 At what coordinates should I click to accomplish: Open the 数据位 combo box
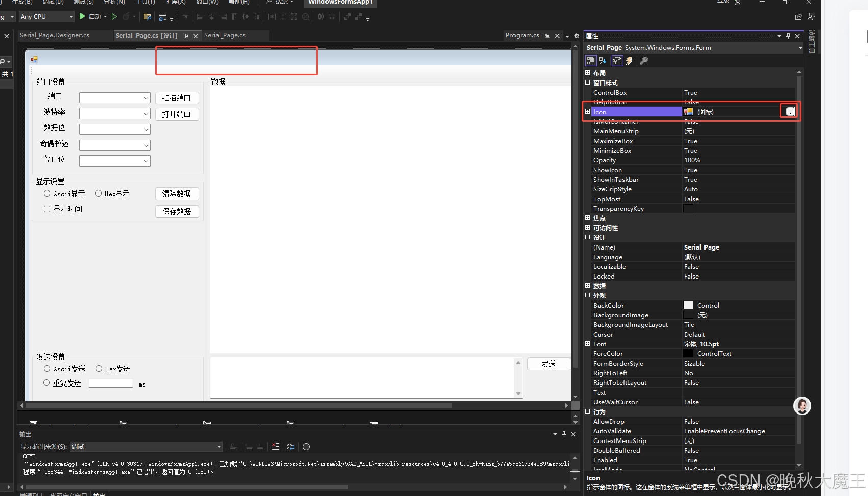(x=115, y=129)
